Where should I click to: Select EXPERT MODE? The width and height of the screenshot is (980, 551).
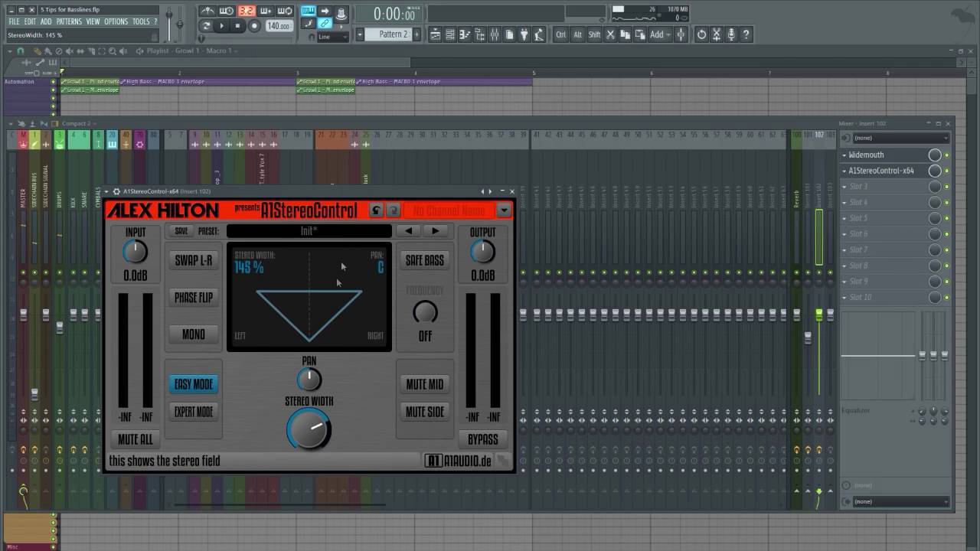pos(194,412)
